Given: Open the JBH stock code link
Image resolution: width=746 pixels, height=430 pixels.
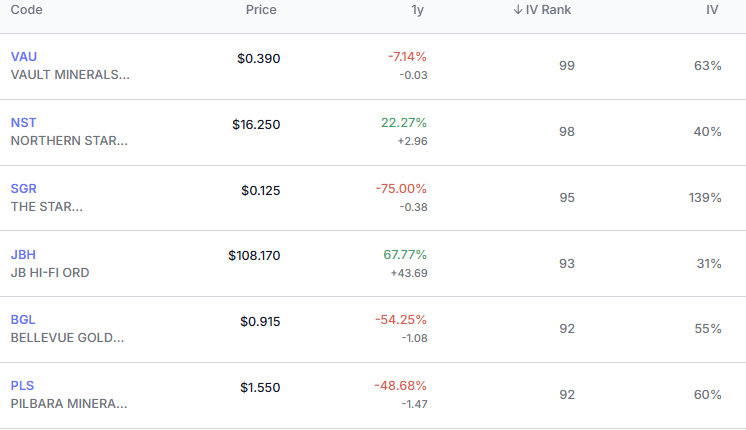Looking at the screenshot, I should click(23, 254).
